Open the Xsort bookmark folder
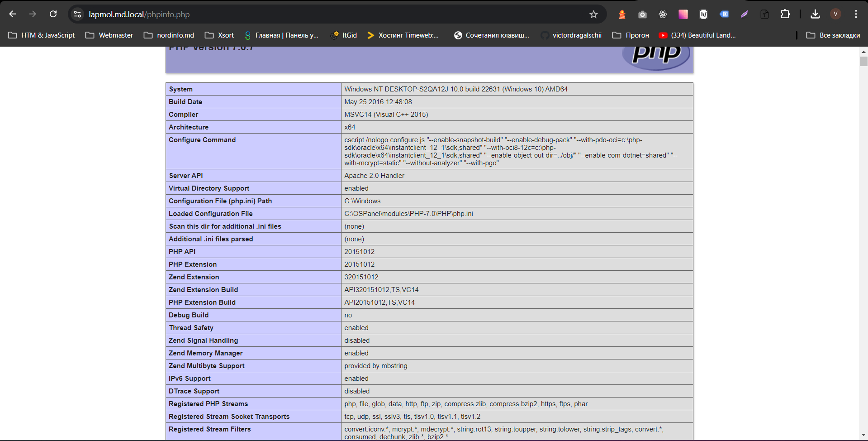 coord(220,35)
